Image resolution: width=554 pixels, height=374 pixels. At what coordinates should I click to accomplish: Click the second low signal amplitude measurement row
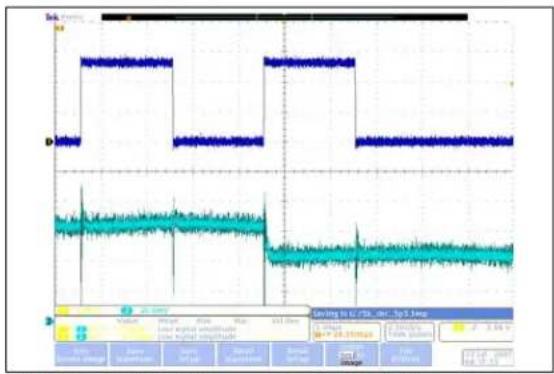coord(196,337)
